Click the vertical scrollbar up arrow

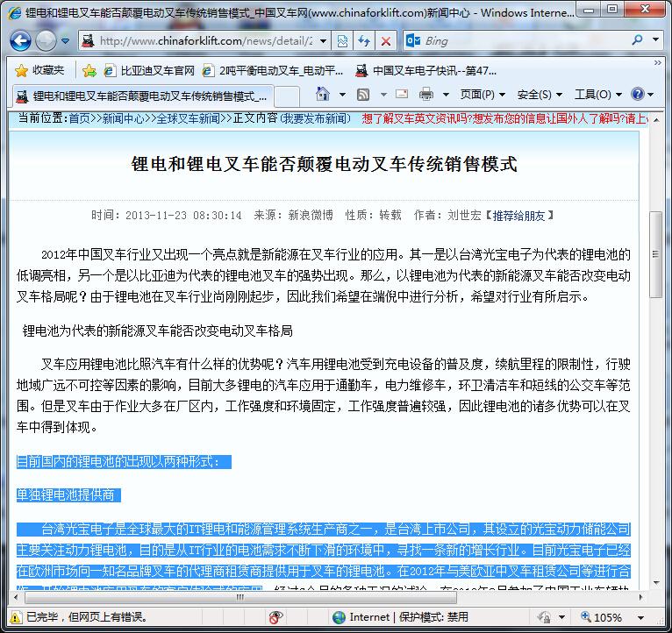click(656, 120)
